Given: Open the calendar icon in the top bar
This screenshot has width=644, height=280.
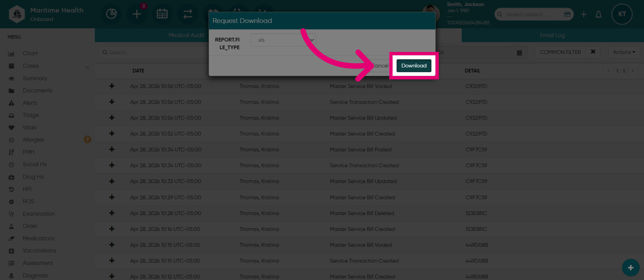Looking at the screenshot, I should coord(162,14).
